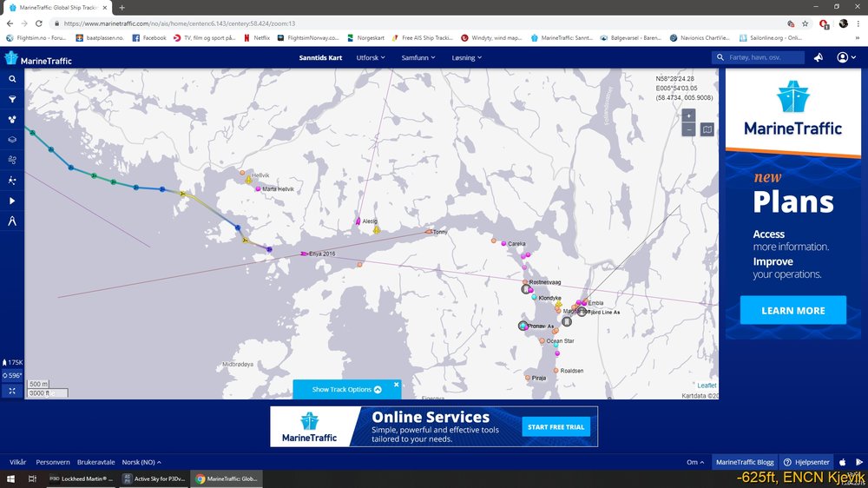Image resolution: width=868 pixels, height=488 pixels.
Task: Open Sanntids Kart tab
Action: point(320,57)
